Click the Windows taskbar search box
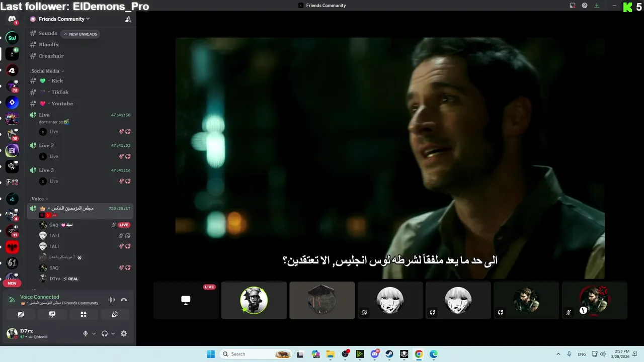 [x=257, y=354]
